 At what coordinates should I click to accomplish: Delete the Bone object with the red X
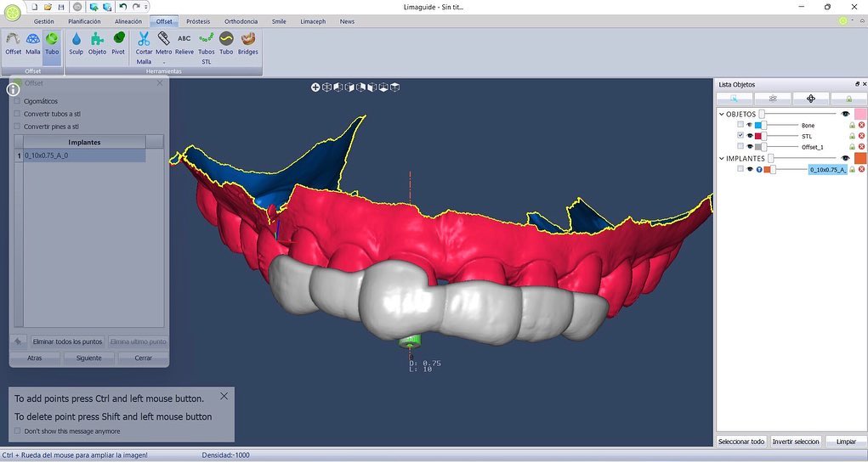861,125
